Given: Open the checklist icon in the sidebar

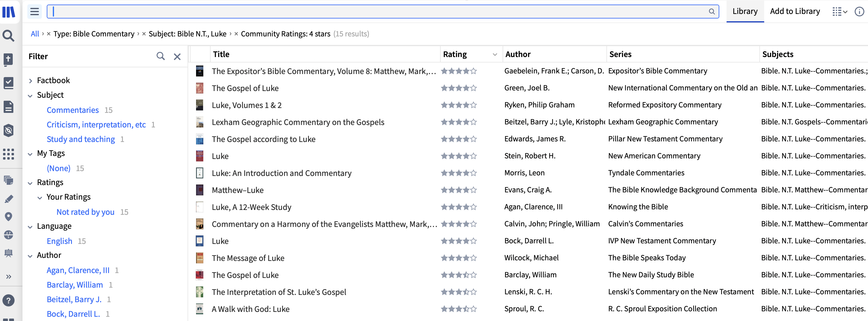Looking at the screenshot, I should click(8, 83).
